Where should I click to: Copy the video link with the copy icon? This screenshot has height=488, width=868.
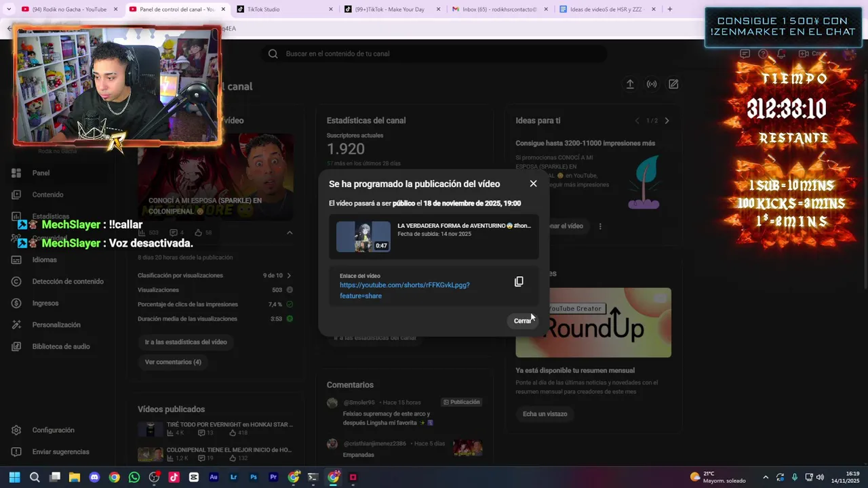click(x=519, y=281)
